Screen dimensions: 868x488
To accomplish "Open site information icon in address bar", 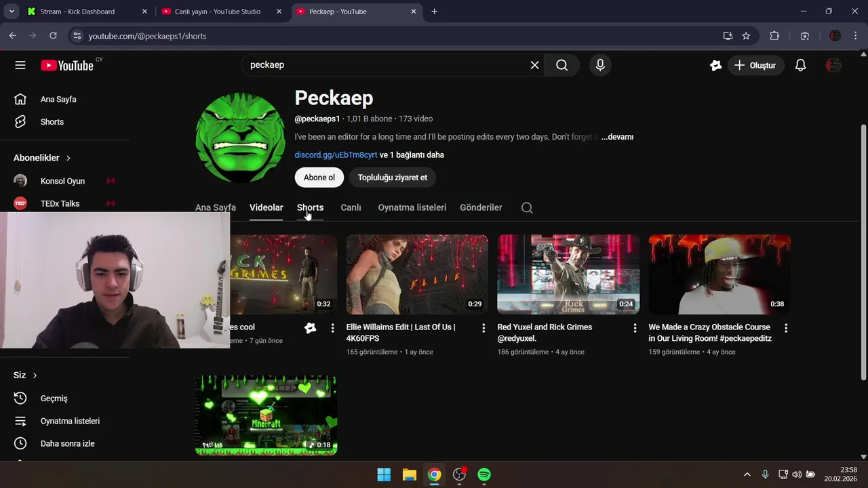I will click(x=77, y=36).
